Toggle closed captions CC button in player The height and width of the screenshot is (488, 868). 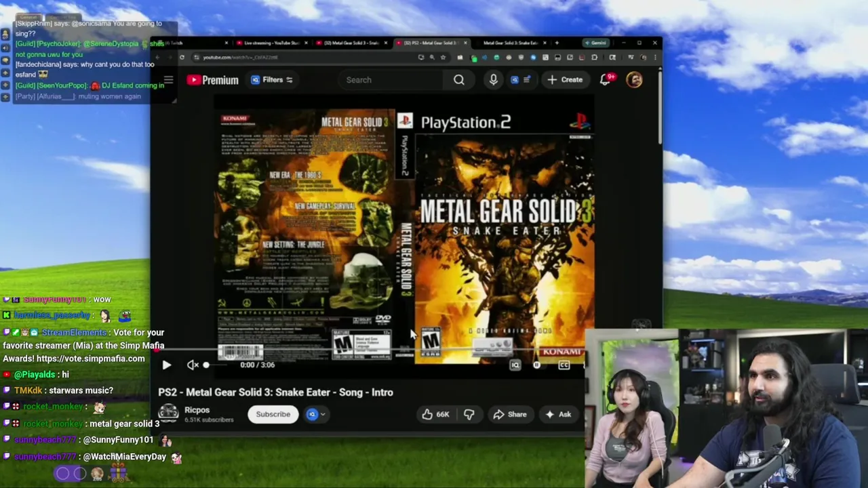pyautogui.click(x=564, y=365)
